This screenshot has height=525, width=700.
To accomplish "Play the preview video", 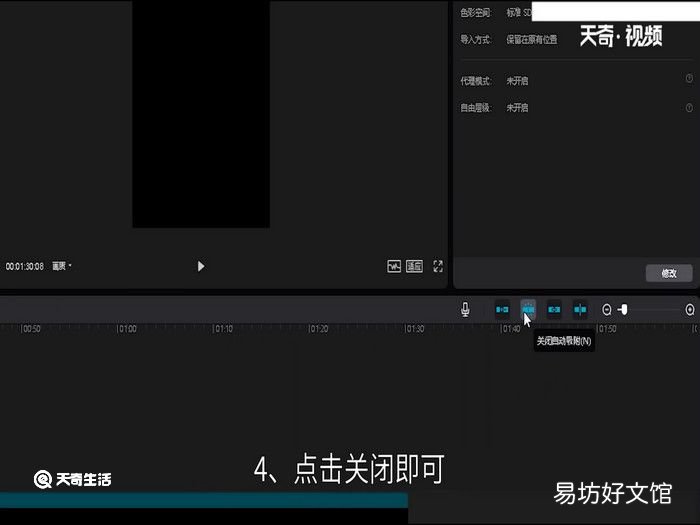I will coord(201,267).
